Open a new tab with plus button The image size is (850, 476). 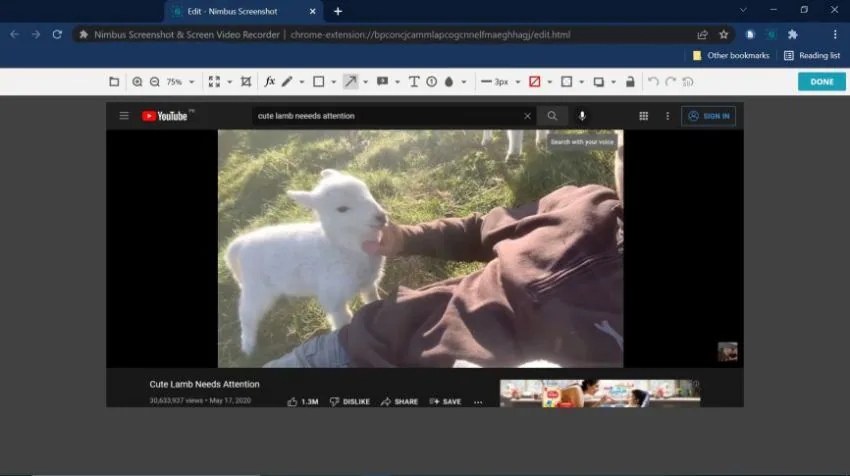click(338, 11)
